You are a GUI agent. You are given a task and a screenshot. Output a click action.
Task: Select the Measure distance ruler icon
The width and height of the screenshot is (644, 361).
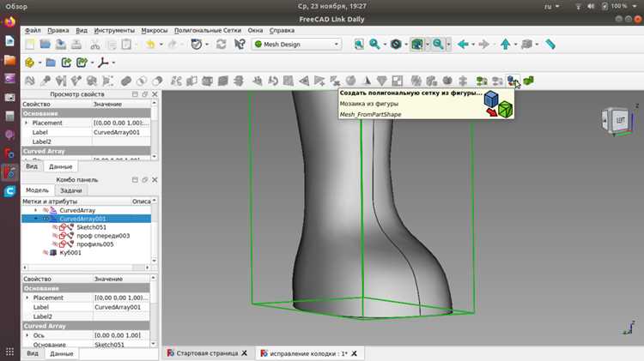[550, 45]
